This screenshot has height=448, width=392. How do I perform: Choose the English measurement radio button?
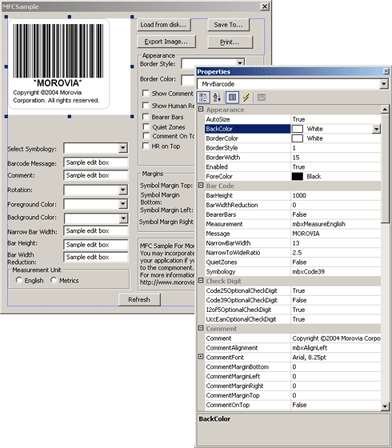[x=19, y=280]
